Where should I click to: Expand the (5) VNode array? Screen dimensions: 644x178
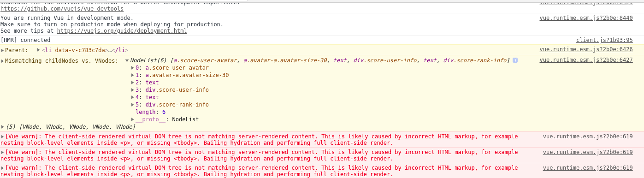2,127
